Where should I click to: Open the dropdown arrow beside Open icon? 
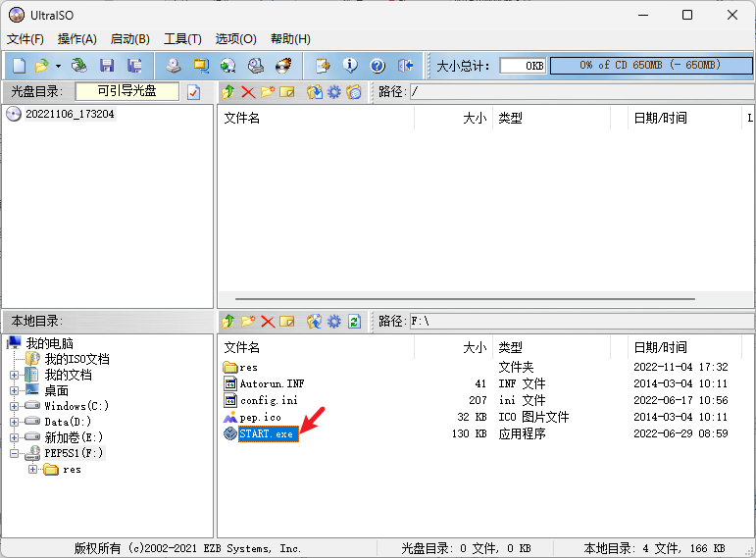tap(58, 66)
